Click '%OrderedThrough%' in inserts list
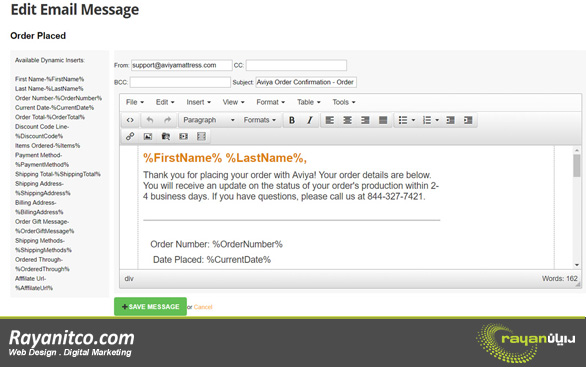This screenshot has width=586, height=367. tap(42, 269)
